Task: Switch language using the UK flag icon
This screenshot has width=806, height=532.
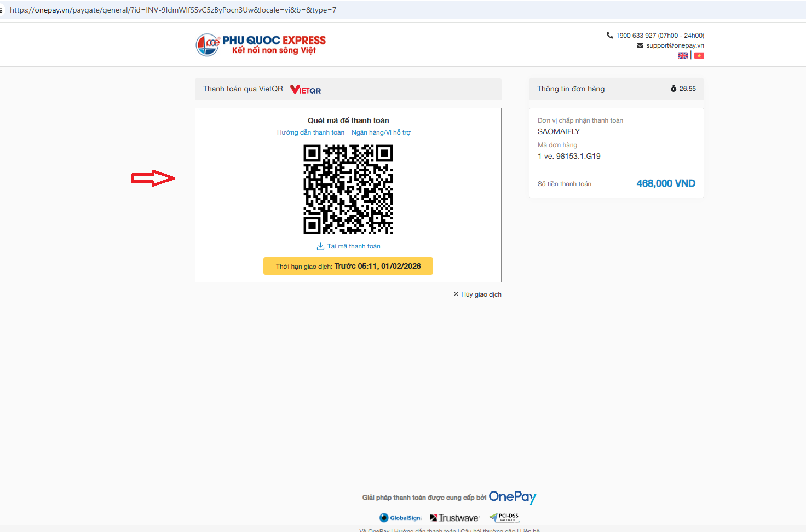Action: [x=682, y=55]
